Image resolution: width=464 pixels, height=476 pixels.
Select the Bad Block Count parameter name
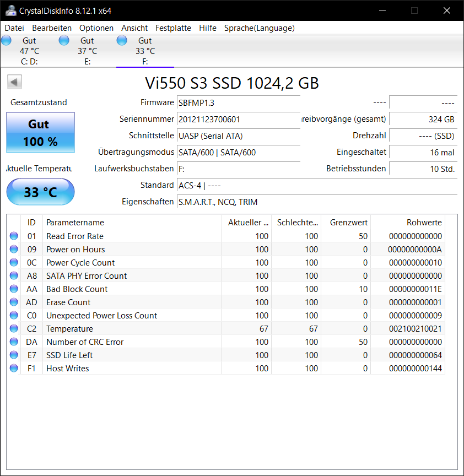coord(77,289)
